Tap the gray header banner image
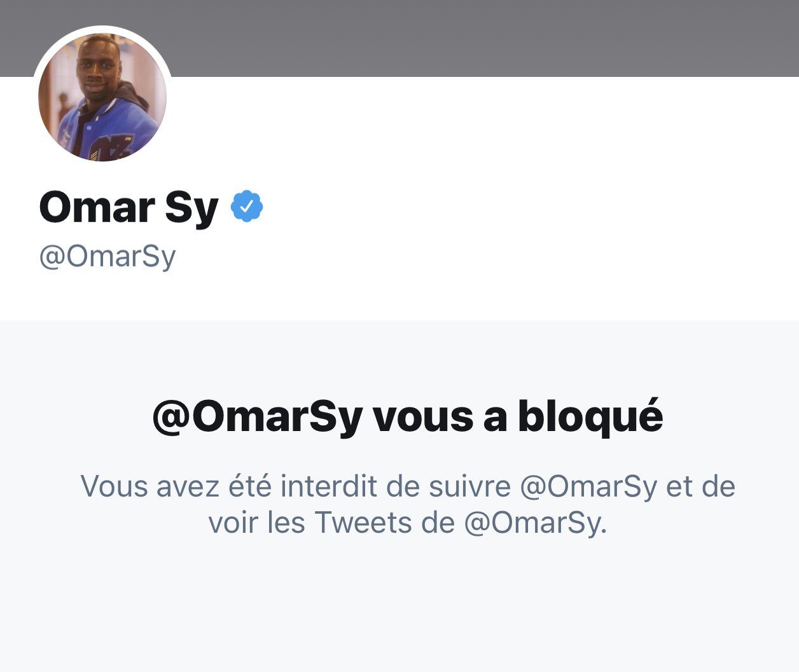 point(483,38)
